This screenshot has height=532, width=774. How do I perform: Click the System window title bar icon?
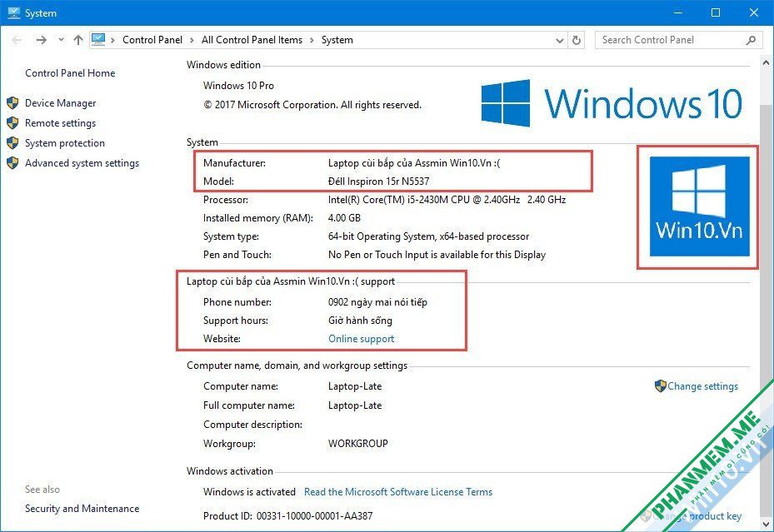click(x=13, y=12)
